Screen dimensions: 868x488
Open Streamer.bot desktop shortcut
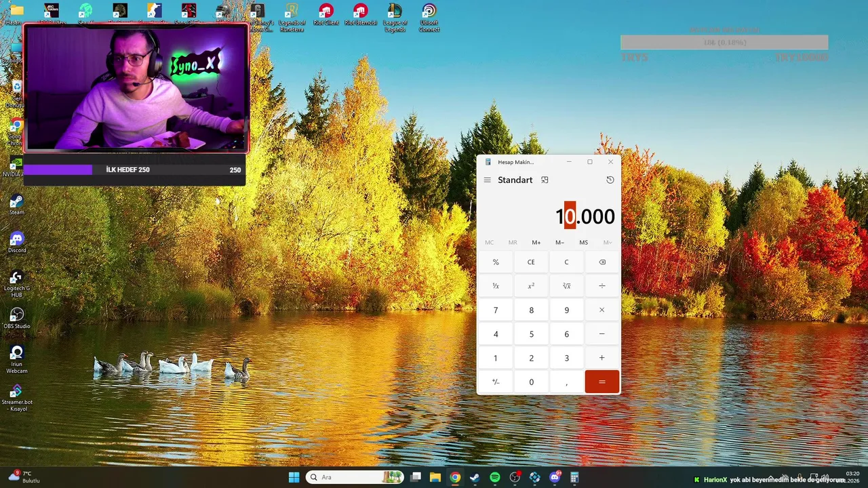[17, 398]
